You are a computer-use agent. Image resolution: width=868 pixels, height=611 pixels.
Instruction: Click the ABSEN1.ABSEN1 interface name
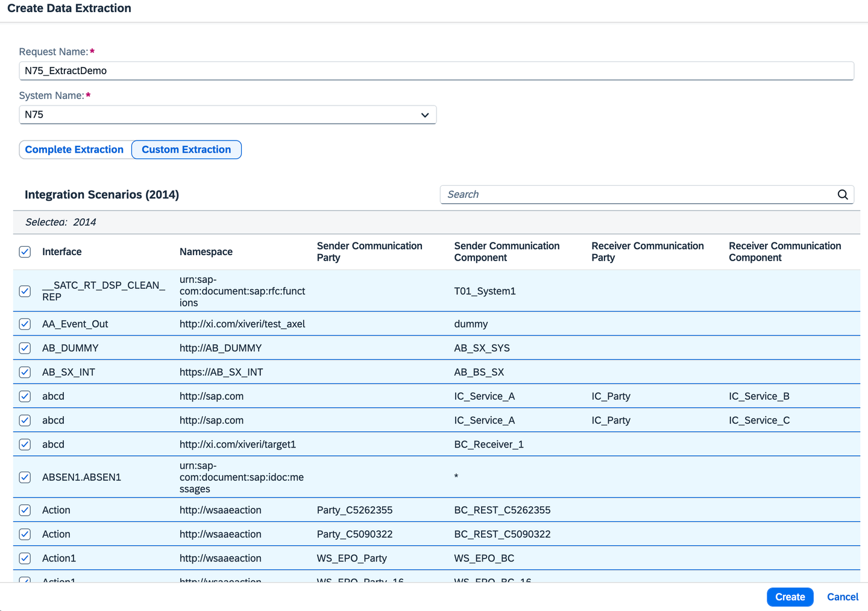[x=82, y=477]
